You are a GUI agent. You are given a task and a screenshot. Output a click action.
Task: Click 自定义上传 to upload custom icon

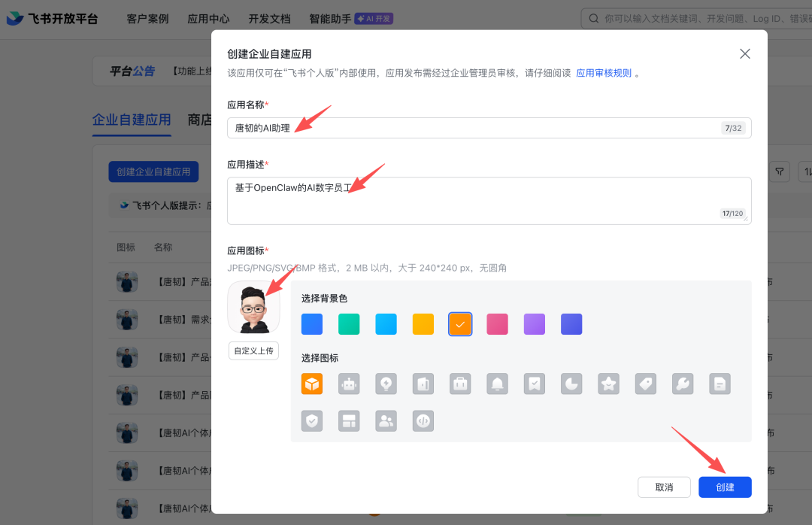(253, 351)
